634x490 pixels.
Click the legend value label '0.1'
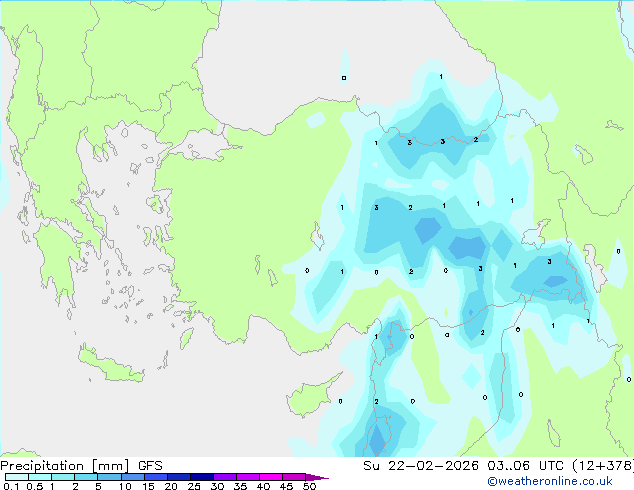point(11,486)
